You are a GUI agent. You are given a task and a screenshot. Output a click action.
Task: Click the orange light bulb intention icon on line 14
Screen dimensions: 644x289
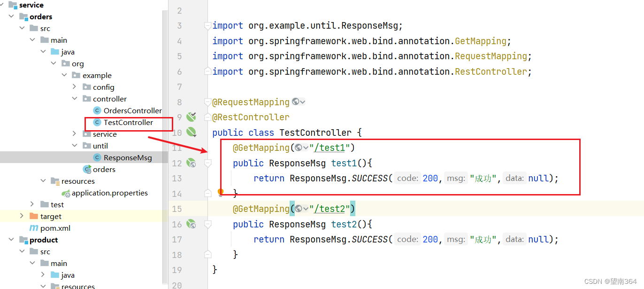(x=221, y=192)
